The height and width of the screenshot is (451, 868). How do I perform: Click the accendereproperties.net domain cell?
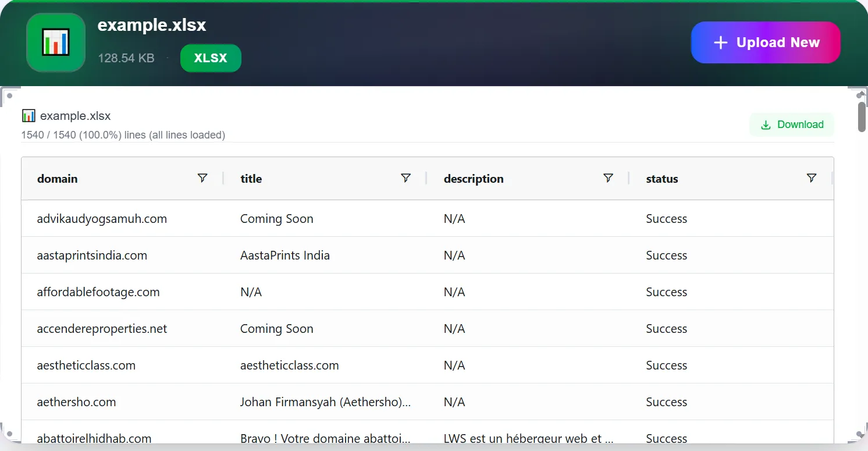[x=102, y=329]
